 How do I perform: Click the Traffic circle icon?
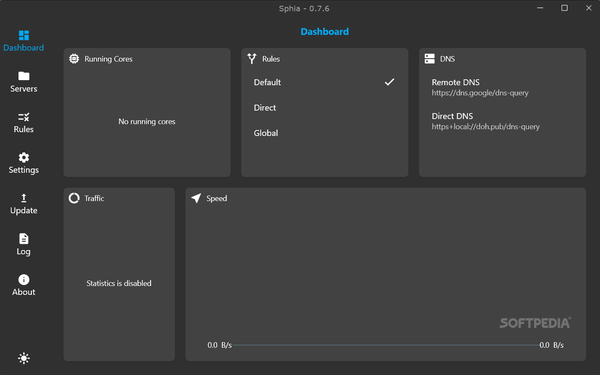click(x=74, y=198)
